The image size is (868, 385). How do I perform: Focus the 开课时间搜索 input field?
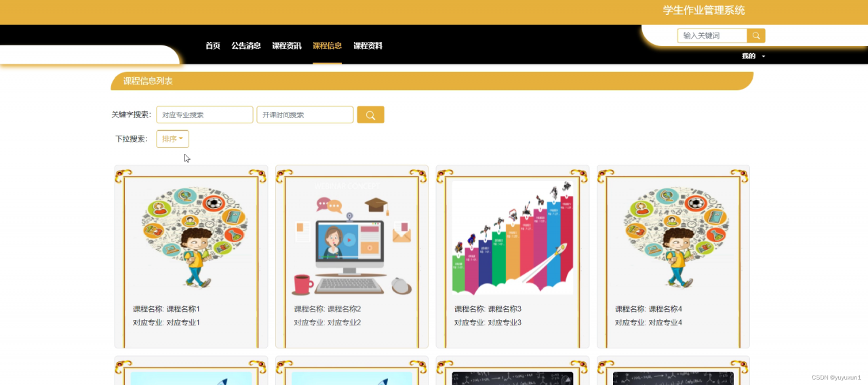[x=305, y=115]
